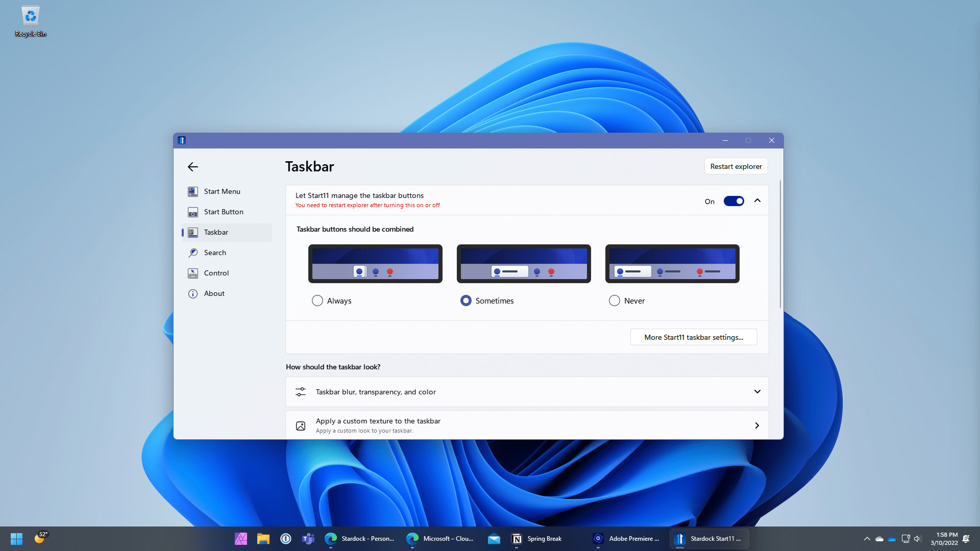980x551 pixels.
Task: Select the Sometimes combining preview thumbnail
Action: click(x=523, y=263)
